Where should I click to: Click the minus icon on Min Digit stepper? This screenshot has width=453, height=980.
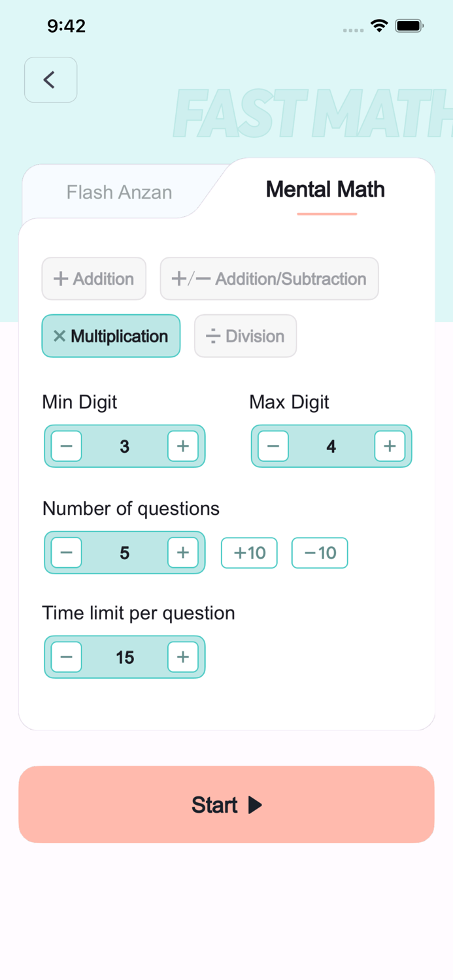pos(66,446)
